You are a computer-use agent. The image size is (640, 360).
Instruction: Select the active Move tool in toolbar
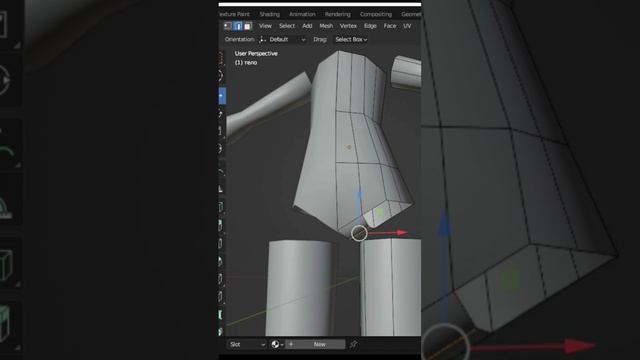point(222,96)
